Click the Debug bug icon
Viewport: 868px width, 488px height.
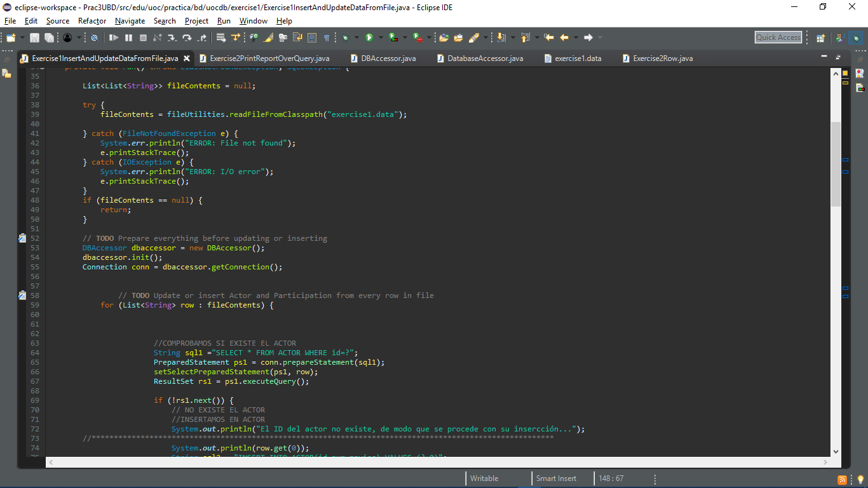pos(345,37)
